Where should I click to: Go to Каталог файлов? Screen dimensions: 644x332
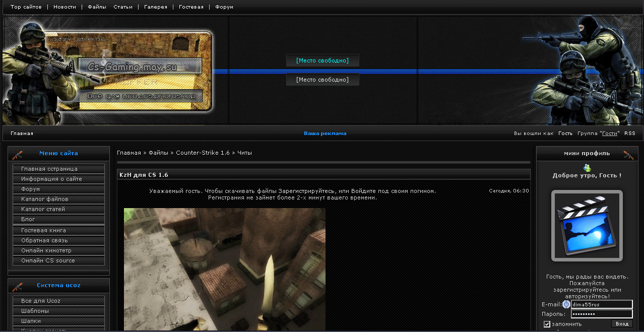click(x=59, y=199)
